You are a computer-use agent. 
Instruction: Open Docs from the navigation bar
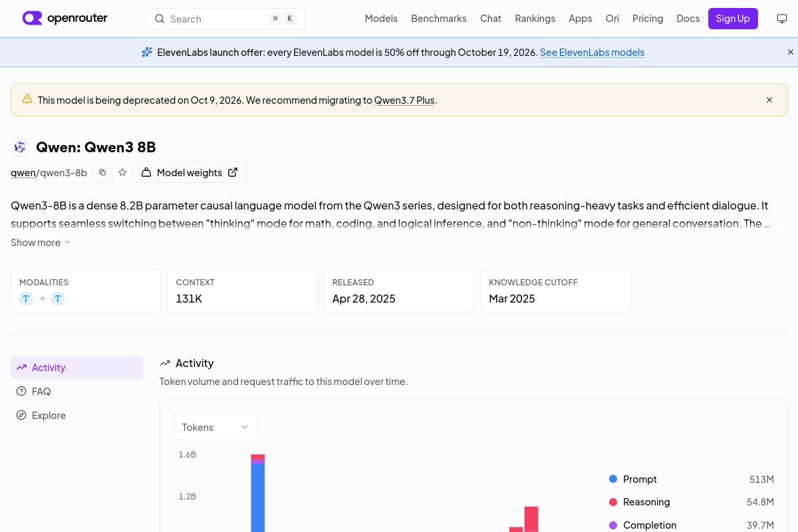tap(688, 19)
